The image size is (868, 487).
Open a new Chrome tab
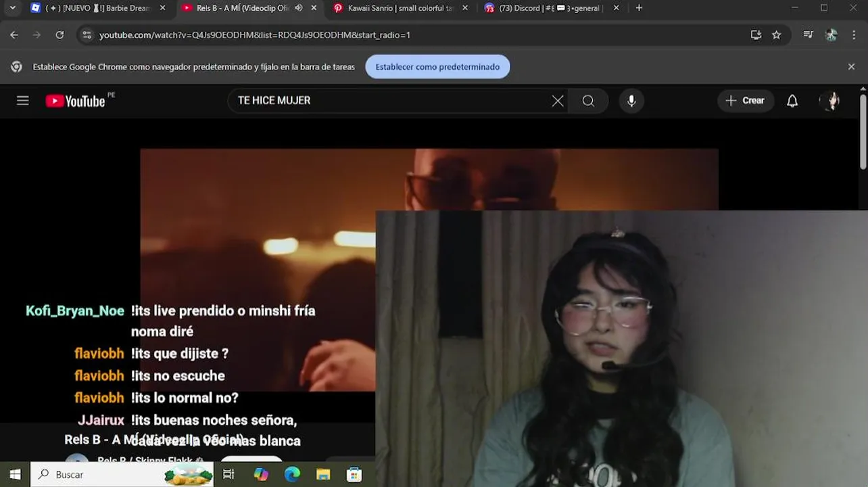click(639, 8)
